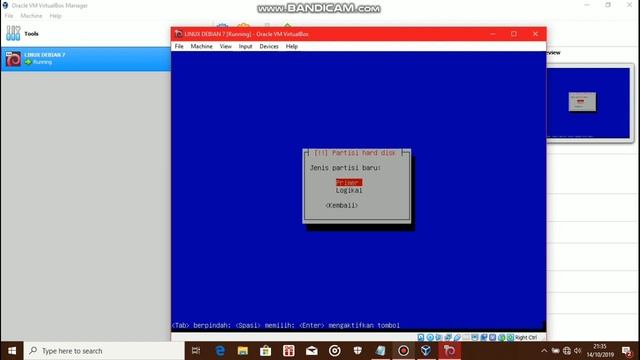The width and height of the screenshot is (640, 360).
Task: Open network globe icon in system tray
Action: [x=567, y=351]
